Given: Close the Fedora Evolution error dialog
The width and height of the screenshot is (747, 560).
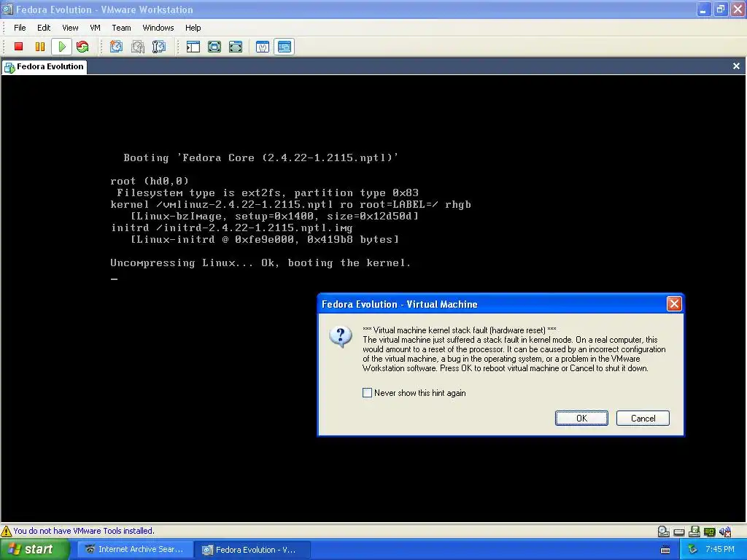Looking at the screenshot, I should click(x=674, y=304).
